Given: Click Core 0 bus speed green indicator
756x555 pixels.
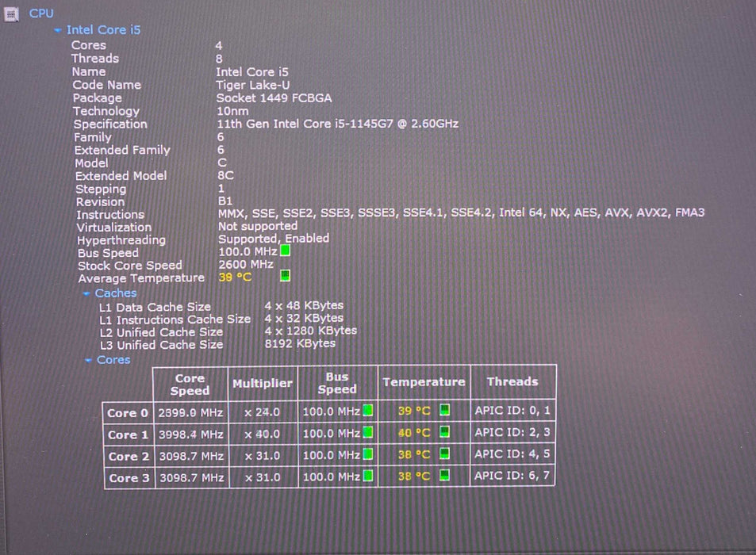Looking at the screenshot, I should (368, 411).
